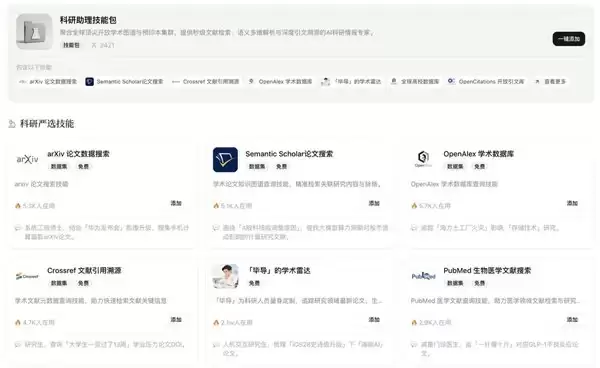
Task: Click the flame icon on Crossref card
Action: coord(18,322)
